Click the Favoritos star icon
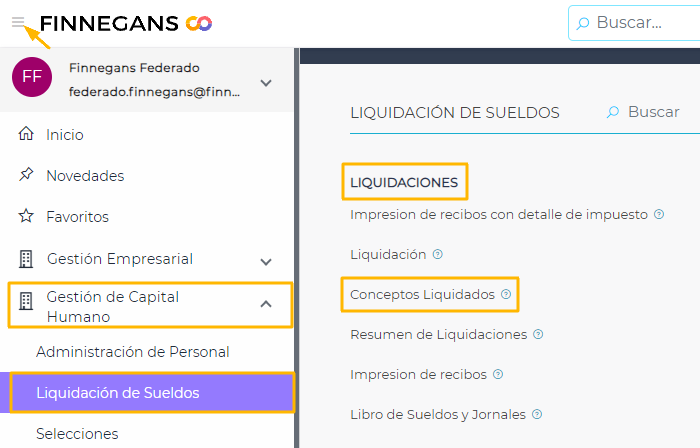The image size is (700, 448). click(x=27, y=217)
